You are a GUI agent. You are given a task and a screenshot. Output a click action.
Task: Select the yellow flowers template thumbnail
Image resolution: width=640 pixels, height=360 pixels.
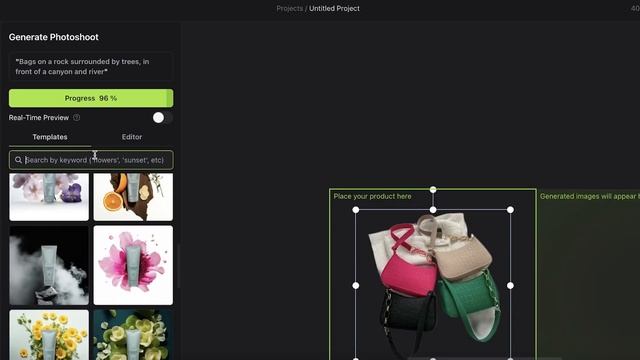49,335
